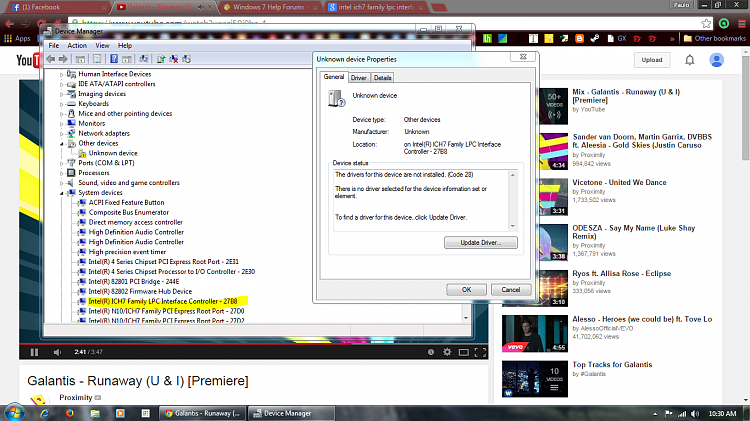Launch Internet Explorer from the taskbar
The height and width of the screenshot is (421, 750).
pyautogui.click(x=44, y=413)
